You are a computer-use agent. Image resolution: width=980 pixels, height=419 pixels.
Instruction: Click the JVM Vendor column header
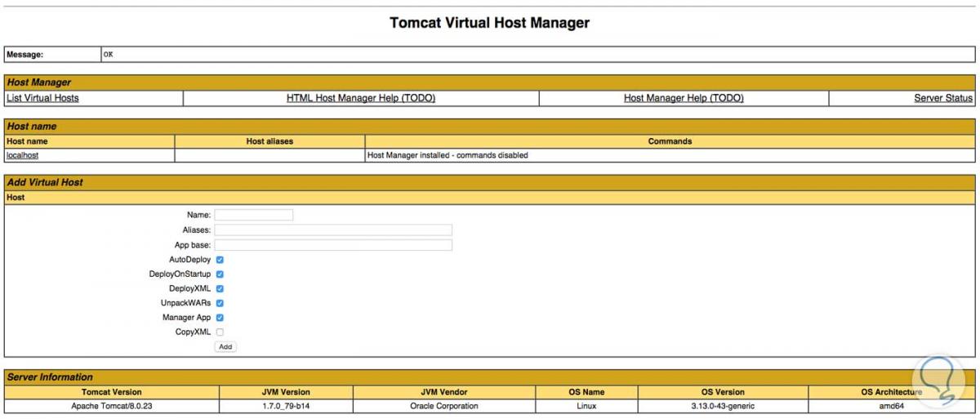tap(444, 392)
